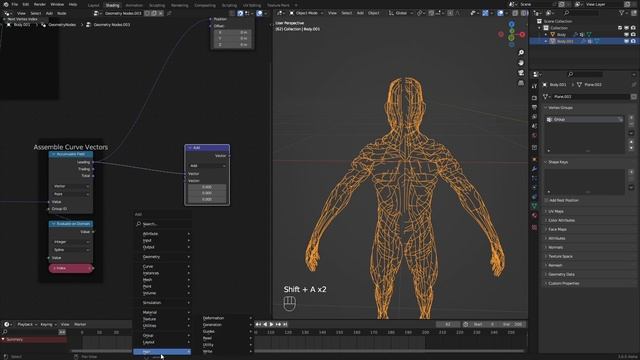The height and width of the screenshot is (360, 640).
Task: Click the Add Rest Position button
Action: tap(563, 200)
